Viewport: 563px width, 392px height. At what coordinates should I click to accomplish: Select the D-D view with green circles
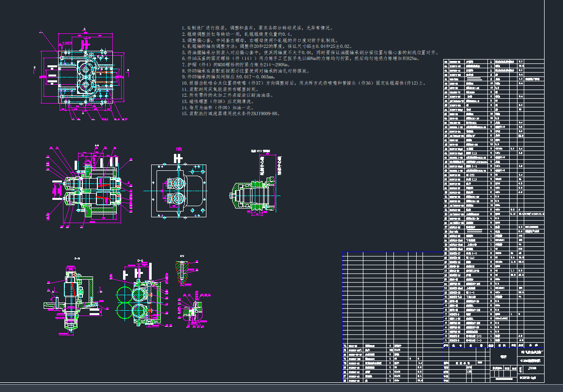(141, 294)
